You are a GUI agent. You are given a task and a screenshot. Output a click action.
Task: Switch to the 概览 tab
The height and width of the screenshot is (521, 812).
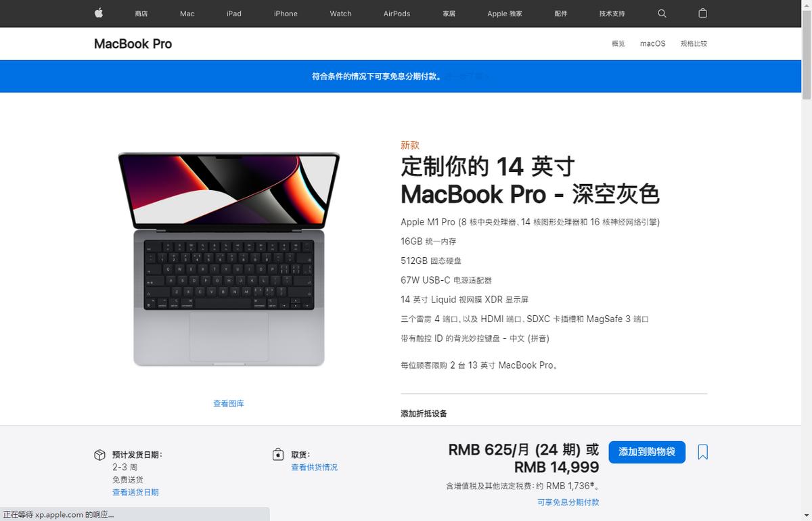(618, 43)
